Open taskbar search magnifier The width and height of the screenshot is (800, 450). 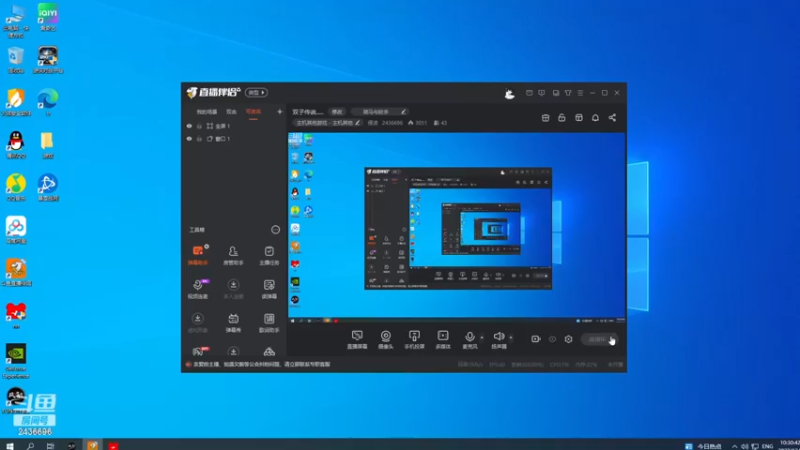click(30, 445)
